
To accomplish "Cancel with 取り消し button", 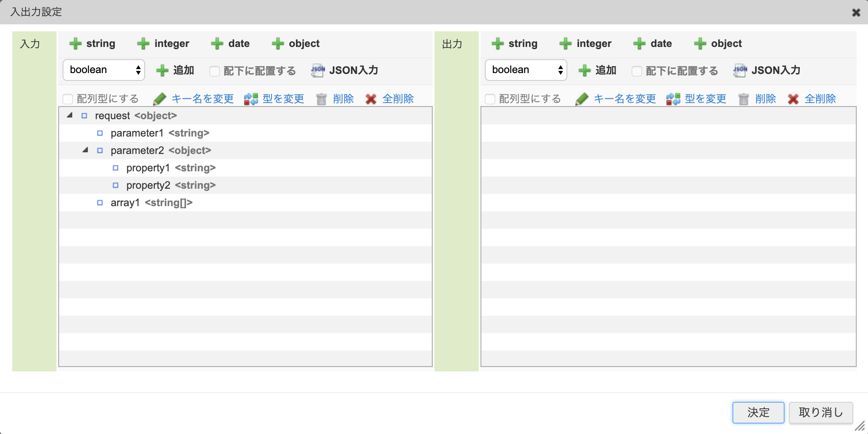I will click(821, 412).
